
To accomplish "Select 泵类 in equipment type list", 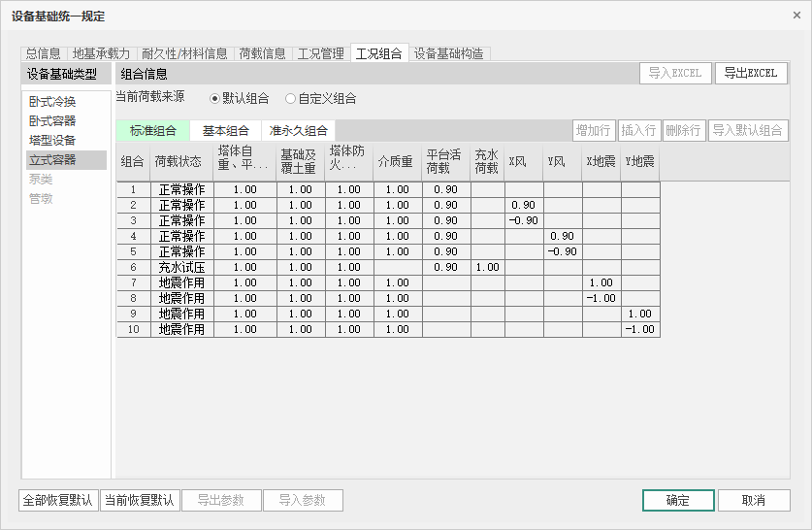I will point(66,180).
